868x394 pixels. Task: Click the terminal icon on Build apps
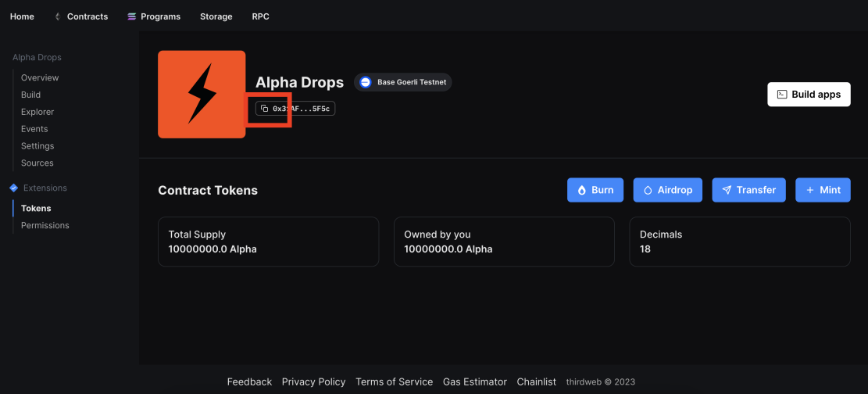782,95
